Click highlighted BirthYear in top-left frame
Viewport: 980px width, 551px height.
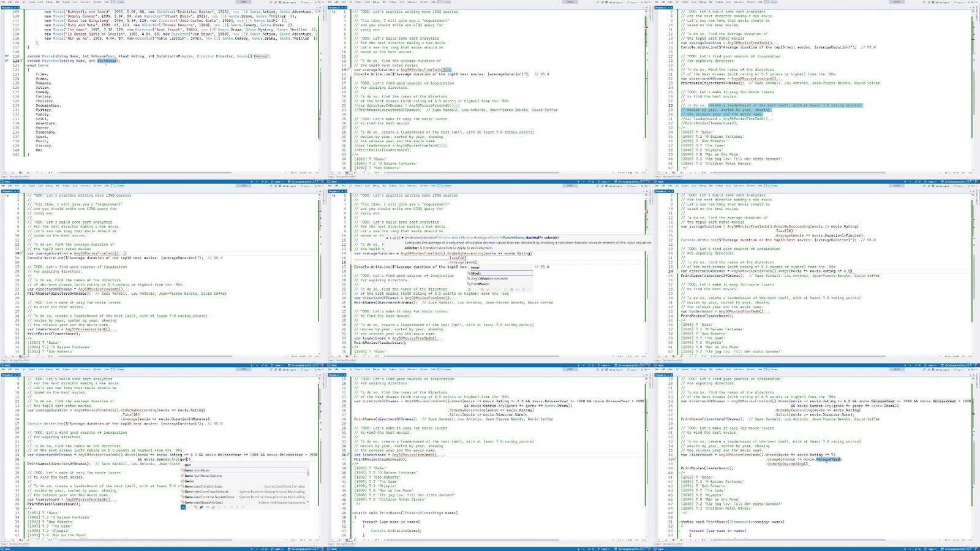107,61
